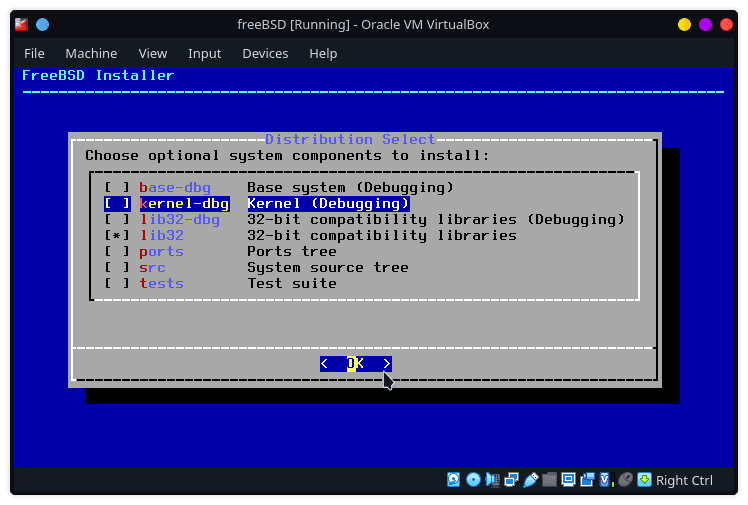Open the Devices menu
This screenshot has width=748, height=505.
coord(265,53)
